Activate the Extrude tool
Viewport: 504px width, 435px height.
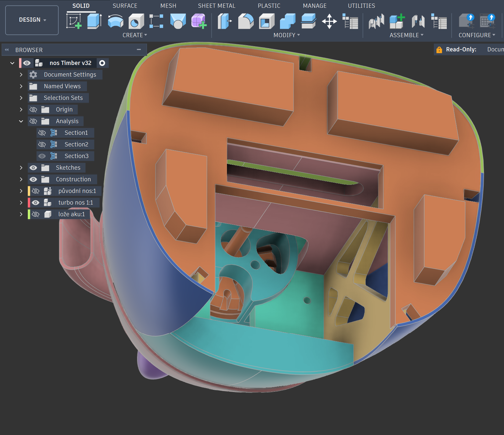point(94,21)
